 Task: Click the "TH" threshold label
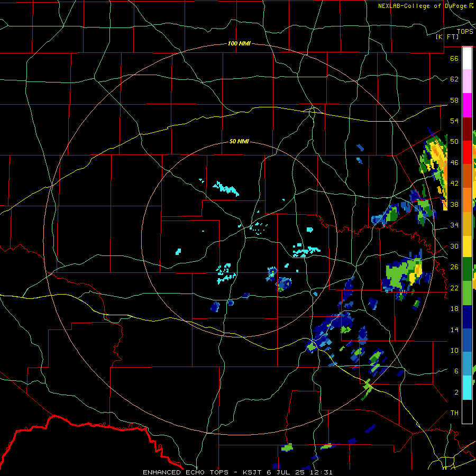(x=454, y=413)
